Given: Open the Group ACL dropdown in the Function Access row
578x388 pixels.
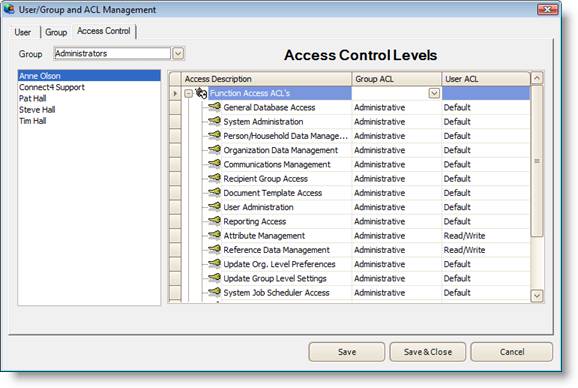Looking at the screenshot, I should [434, 93].
